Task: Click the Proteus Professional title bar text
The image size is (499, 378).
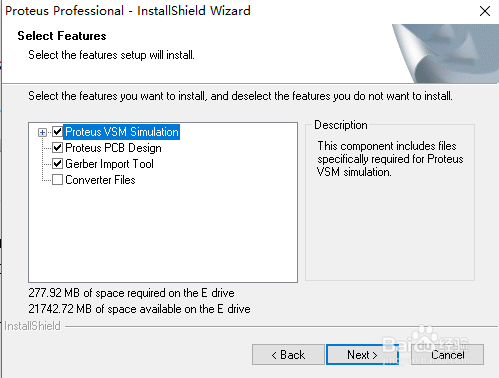Action: pos(128,11)
